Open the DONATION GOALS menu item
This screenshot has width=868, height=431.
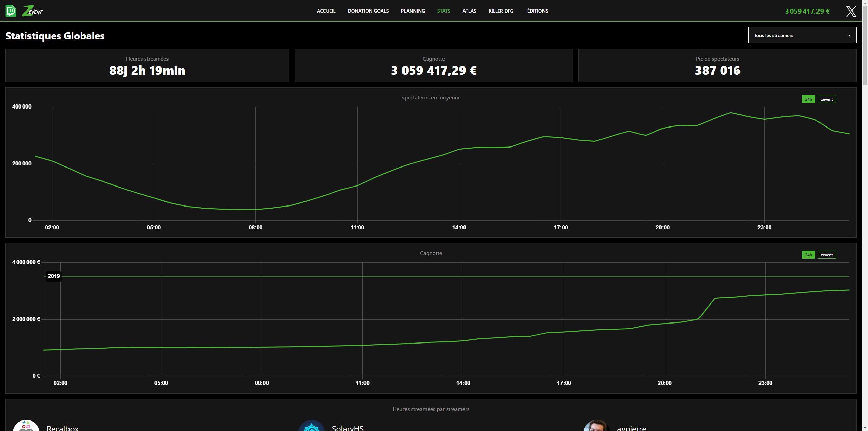[x=368, y=11]
